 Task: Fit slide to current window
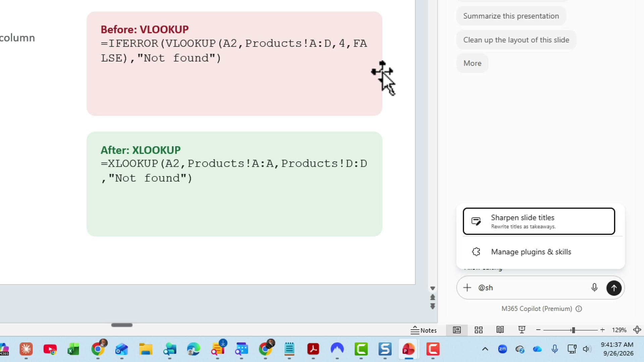(x=637, y=330)
